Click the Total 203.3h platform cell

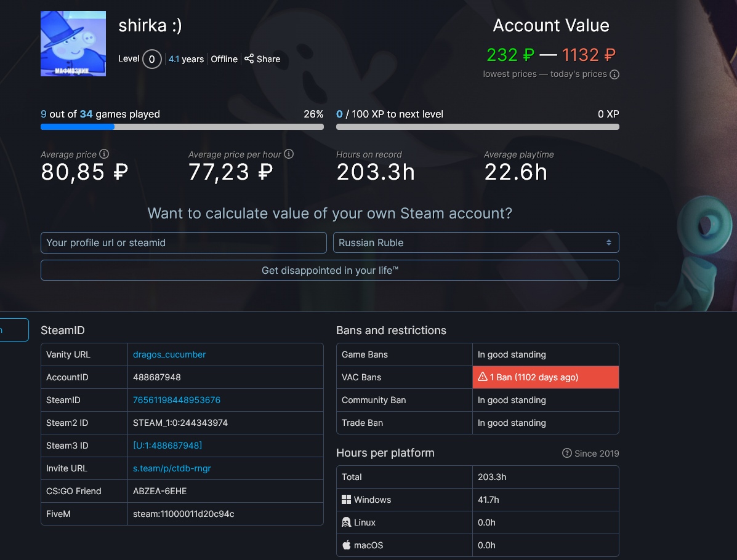coord(546,477)
